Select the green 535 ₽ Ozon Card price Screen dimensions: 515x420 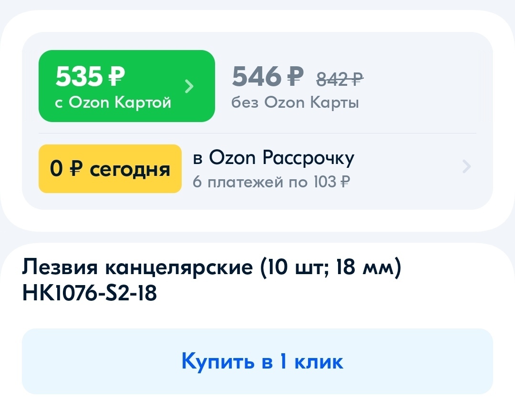tap(127, 86)
